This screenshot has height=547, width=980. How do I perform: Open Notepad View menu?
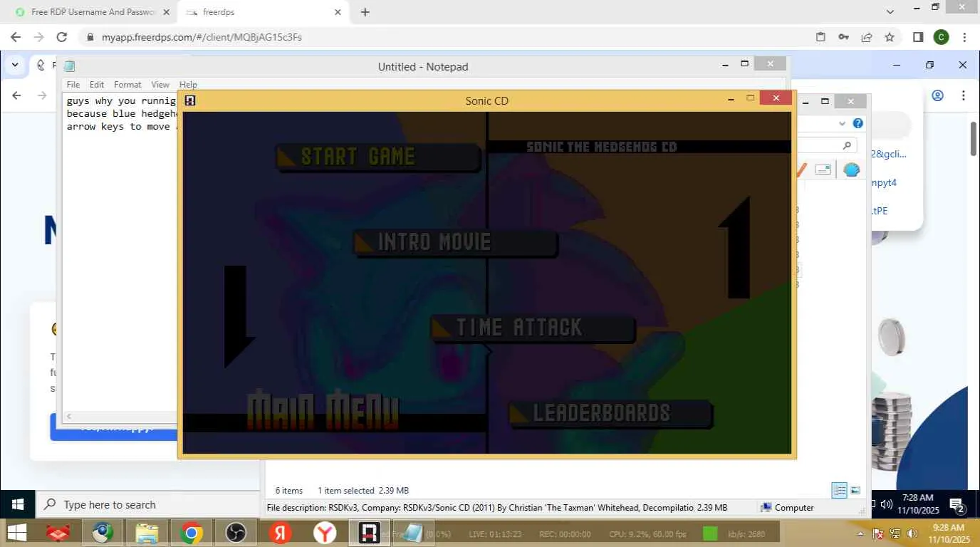[x=160, y=84]
